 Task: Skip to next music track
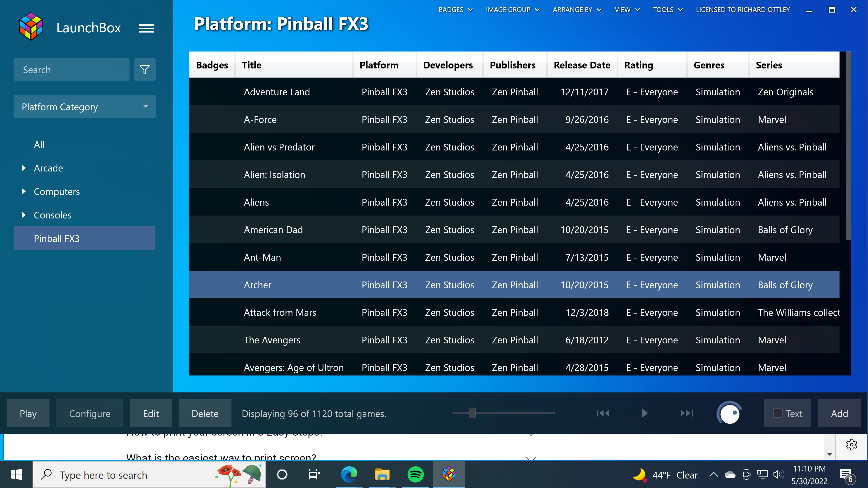[687, 413]
